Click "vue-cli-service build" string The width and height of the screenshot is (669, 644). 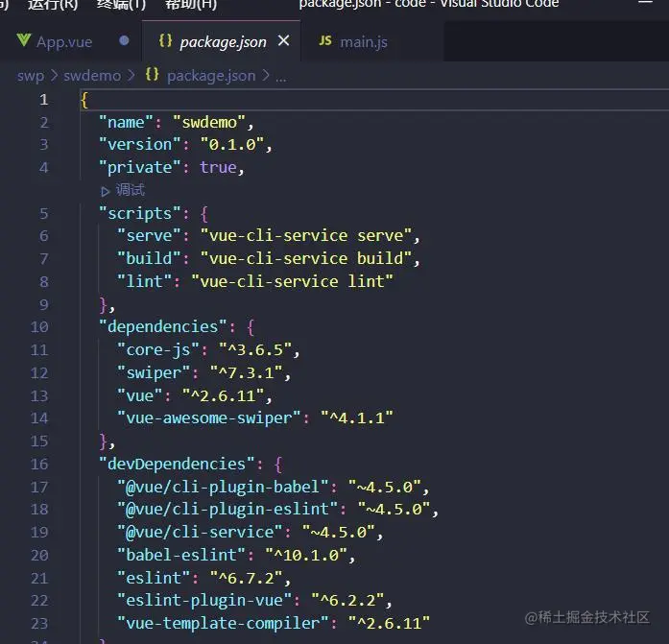[x=306, y=258]
